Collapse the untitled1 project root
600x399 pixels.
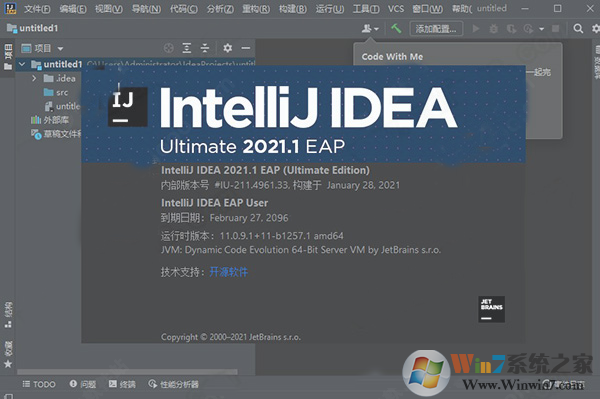[22, 64]
